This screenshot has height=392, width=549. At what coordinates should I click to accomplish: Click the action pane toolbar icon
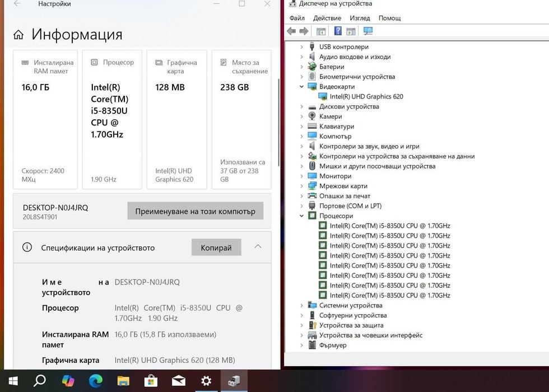click(x=351, y=31)
